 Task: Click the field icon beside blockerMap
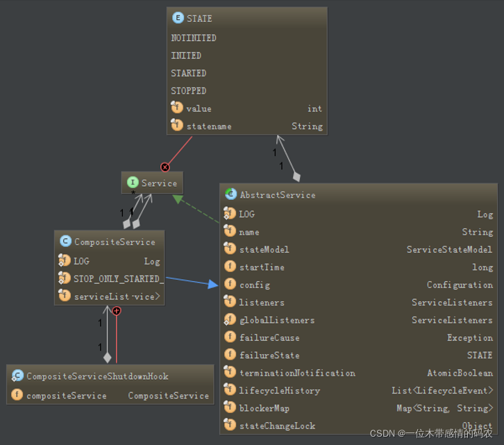pyautogui.click(x=230, y=408)
